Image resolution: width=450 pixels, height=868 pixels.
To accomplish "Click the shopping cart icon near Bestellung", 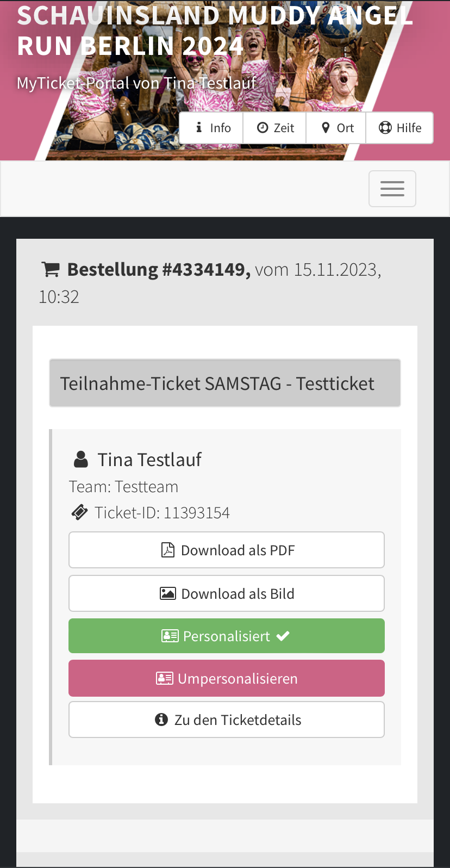I will (51, 269).
